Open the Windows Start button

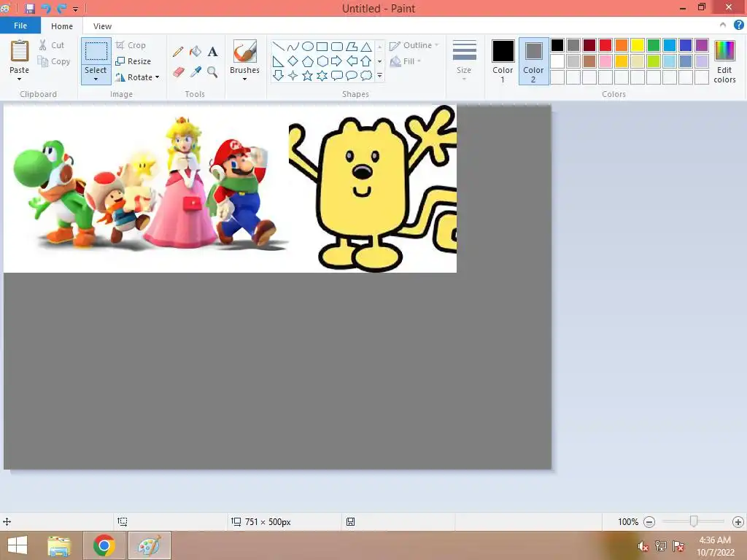[18, 545]
